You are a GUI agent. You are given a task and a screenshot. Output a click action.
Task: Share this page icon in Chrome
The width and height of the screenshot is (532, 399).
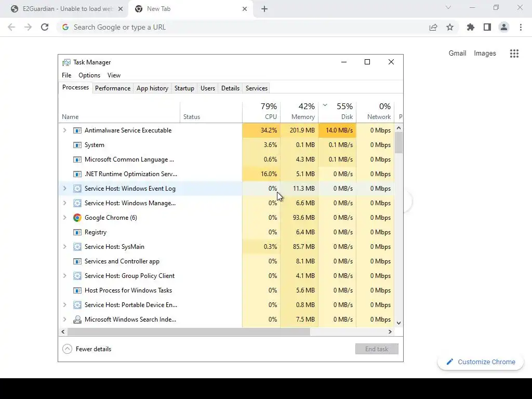[433, 27]
